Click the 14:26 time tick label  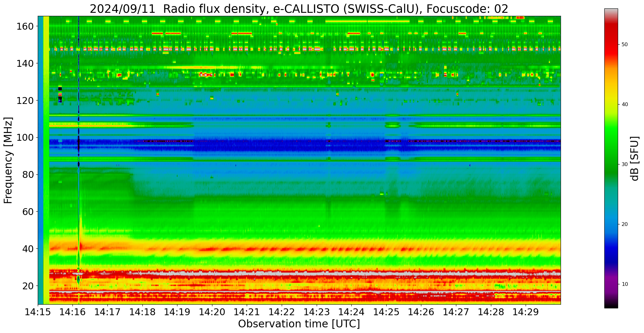(421, 312)
